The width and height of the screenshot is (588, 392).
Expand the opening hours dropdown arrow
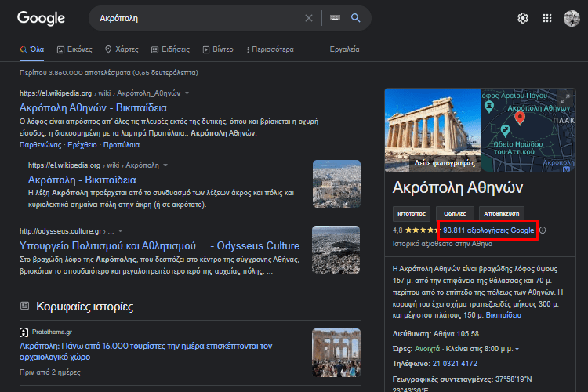pos(517,349)
